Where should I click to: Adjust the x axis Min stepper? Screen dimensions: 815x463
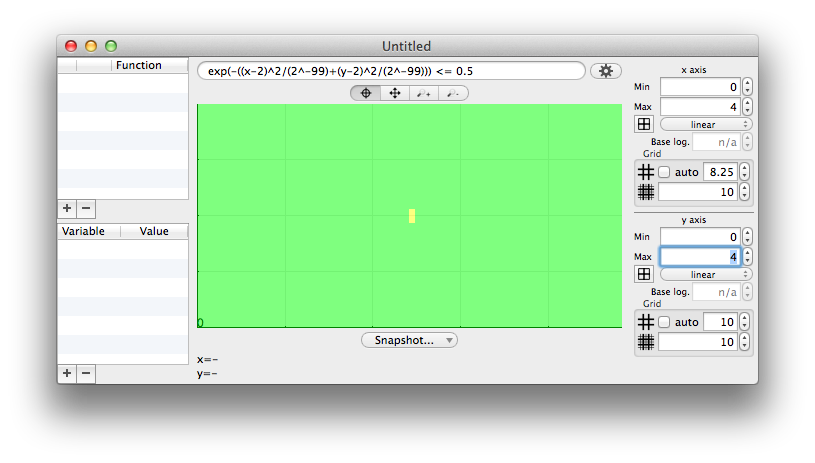coord(747,87)
